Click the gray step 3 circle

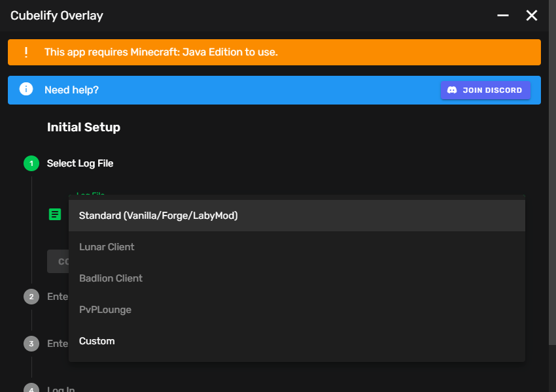pos(31,344)
